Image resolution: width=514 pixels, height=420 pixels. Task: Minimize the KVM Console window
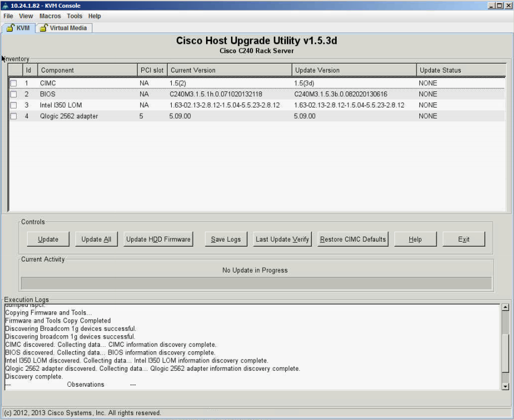(x=491, y=6)
